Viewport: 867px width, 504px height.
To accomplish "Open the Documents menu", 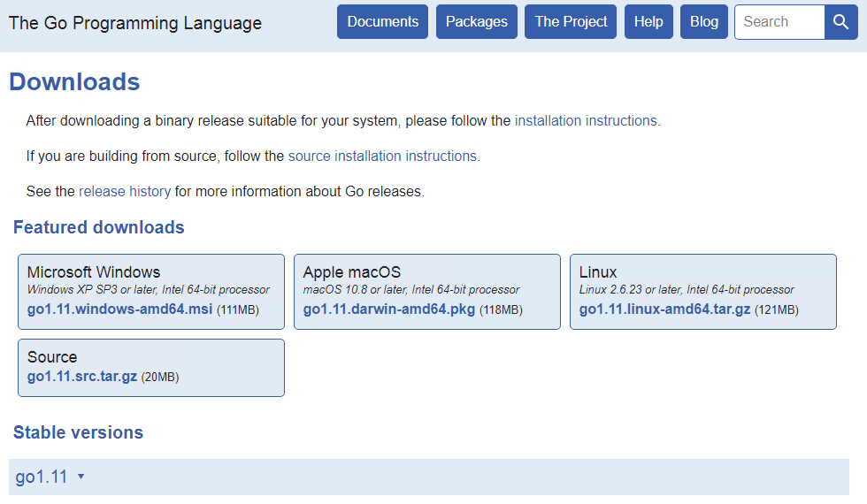I will click(x=382, y=22).
